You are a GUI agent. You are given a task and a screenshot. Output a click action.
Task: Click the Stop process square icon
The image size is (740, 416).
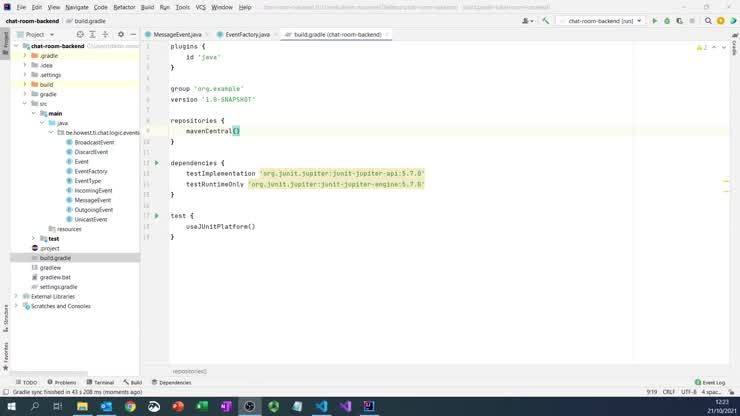coord(692,21)
